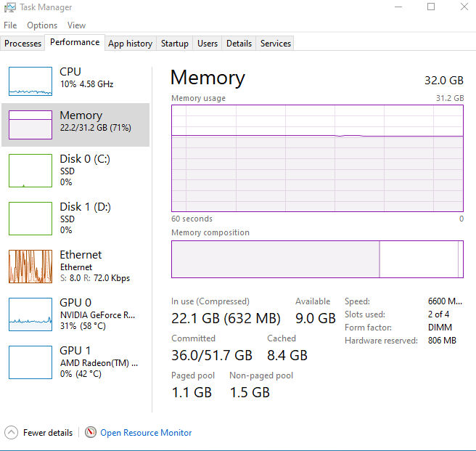Open the Services tab

[x=276, y=44]
